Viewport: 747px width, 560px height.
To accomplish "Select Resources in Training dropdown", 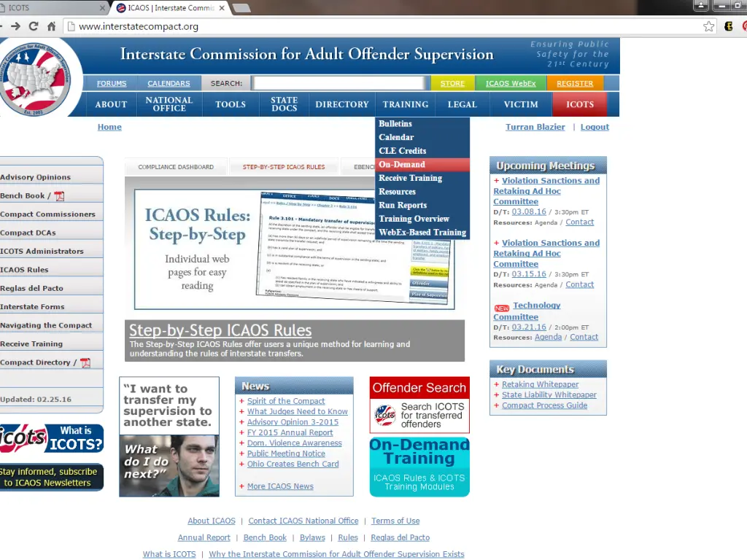I will coord(422,192).
